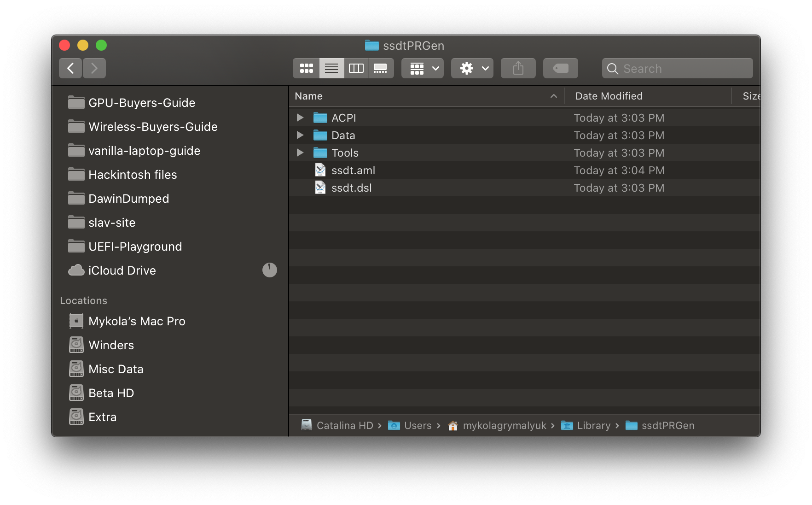Viewport: 812px width, 505px height.
Task: Expand the ACPI folder disclosure triangle
Action: 300,118
